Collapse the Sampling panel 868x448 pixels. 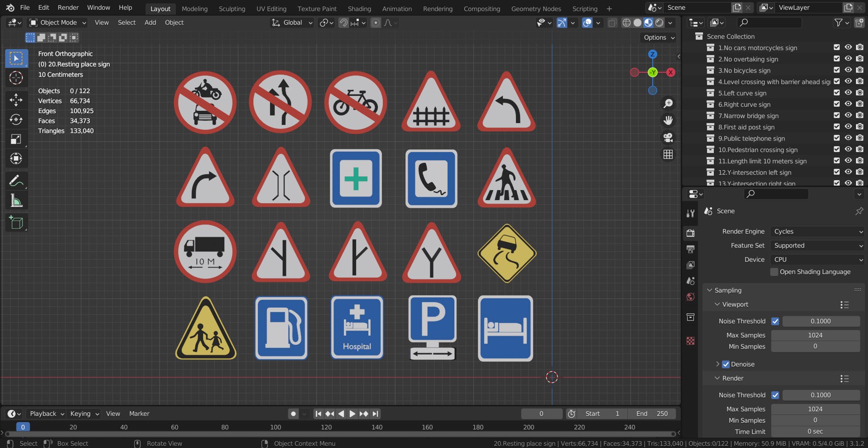click(x=728, y=291)
